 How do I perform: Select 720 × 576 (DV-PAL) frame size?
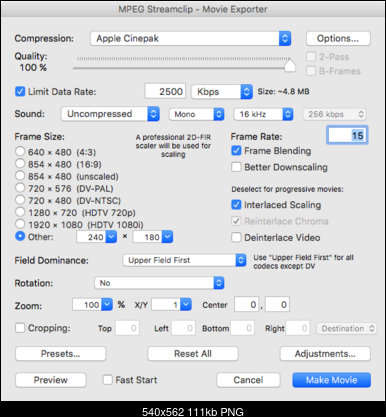[x=20, y=188]
